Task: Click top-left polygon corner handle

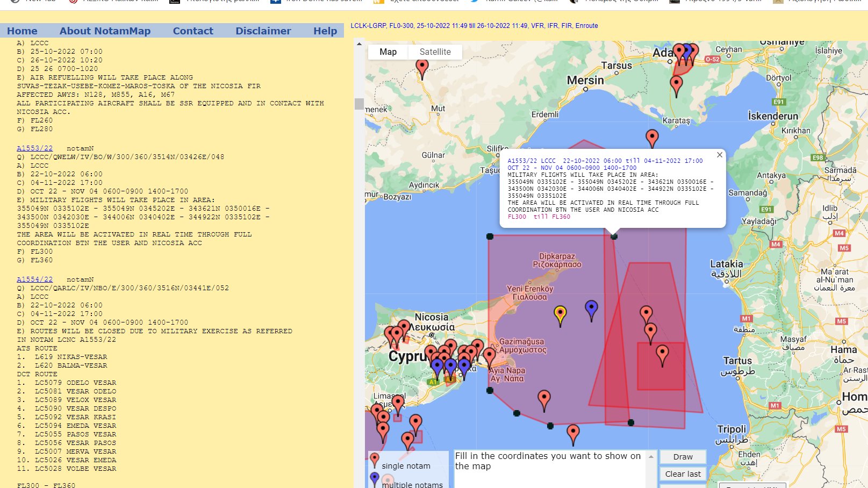Action: click(x=490, y=236)
